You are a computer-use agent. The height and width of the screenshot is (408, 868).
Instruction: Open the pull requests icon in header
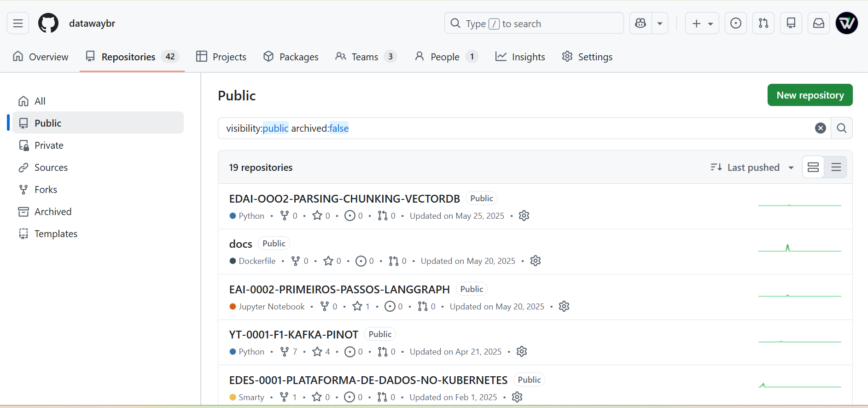(x=763, y=23)
